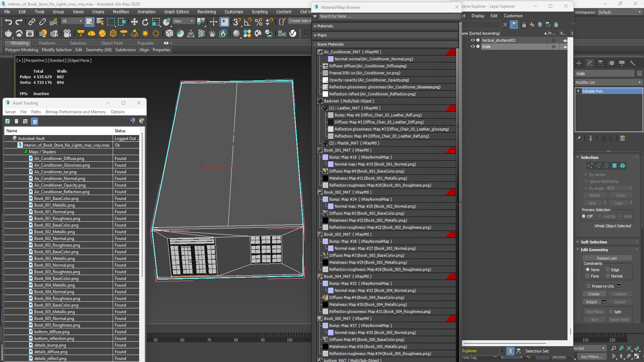Open the V-Ray logo icon in toolbar
644x362 pixels.
pos(293,34)
